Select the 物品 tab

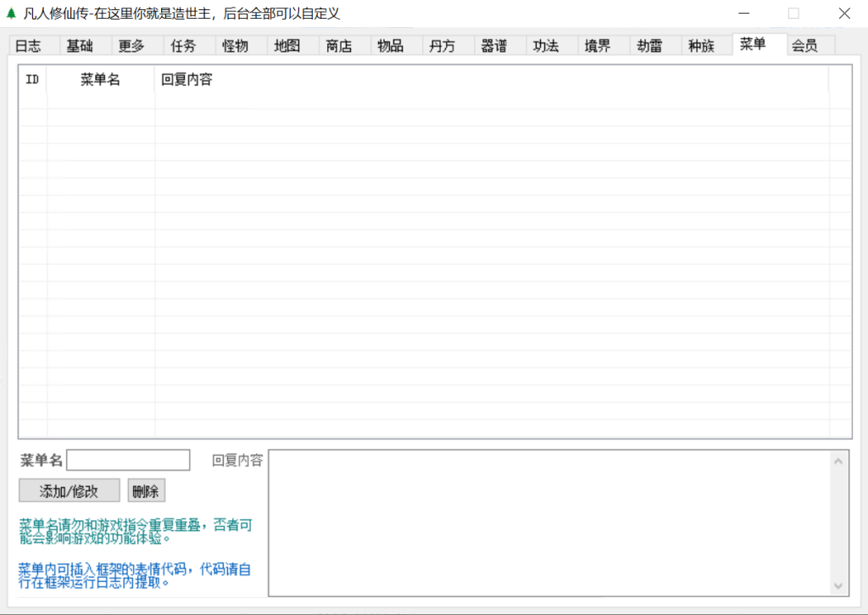point(391,47)
